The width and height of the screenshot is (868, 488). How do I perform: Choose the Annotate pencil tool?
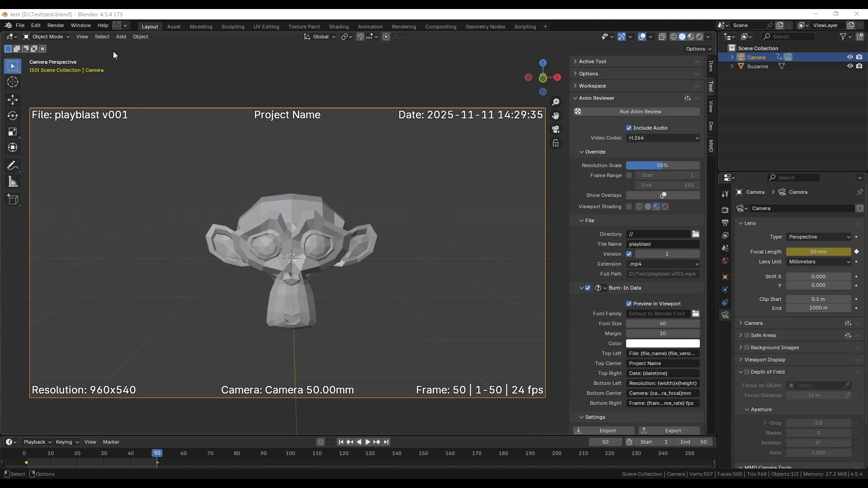[x=13, y=166]
